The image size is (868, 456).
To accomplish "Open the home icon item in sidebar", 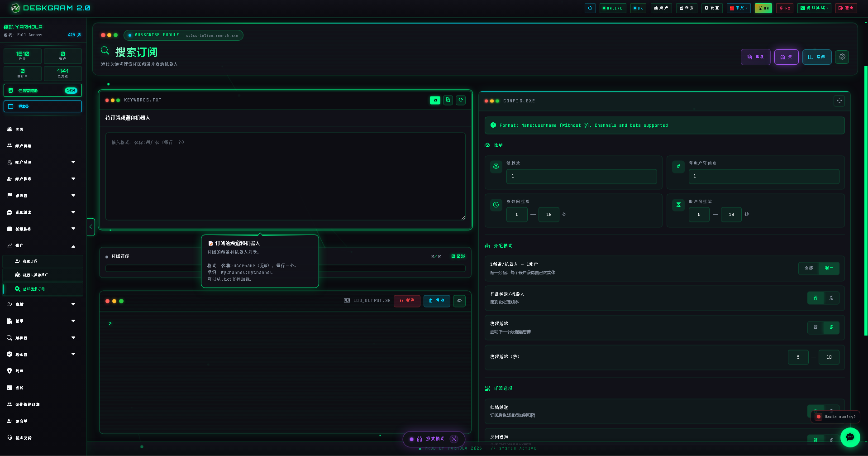I will tap(43, 129).
